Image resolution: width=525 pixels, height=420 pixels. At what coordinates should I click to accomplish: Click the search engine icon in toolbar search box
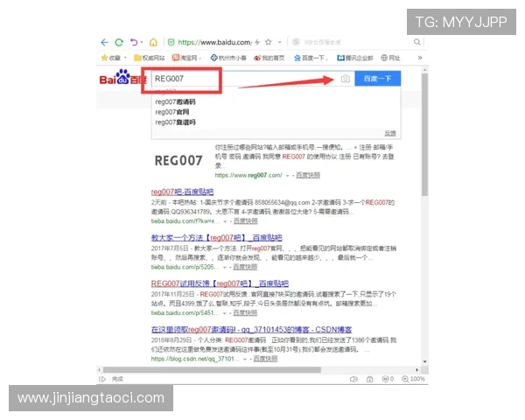coord(296,42)
